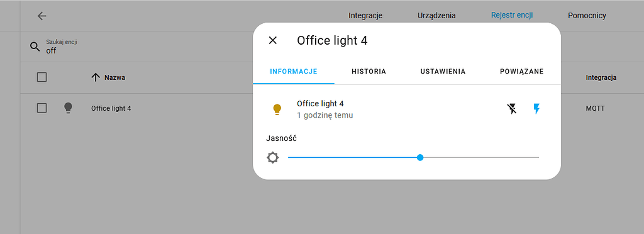The height and width of the screenshot is (234, 644).
Task: Click the brightness sun icon
Action: click(x=273, y=158)
